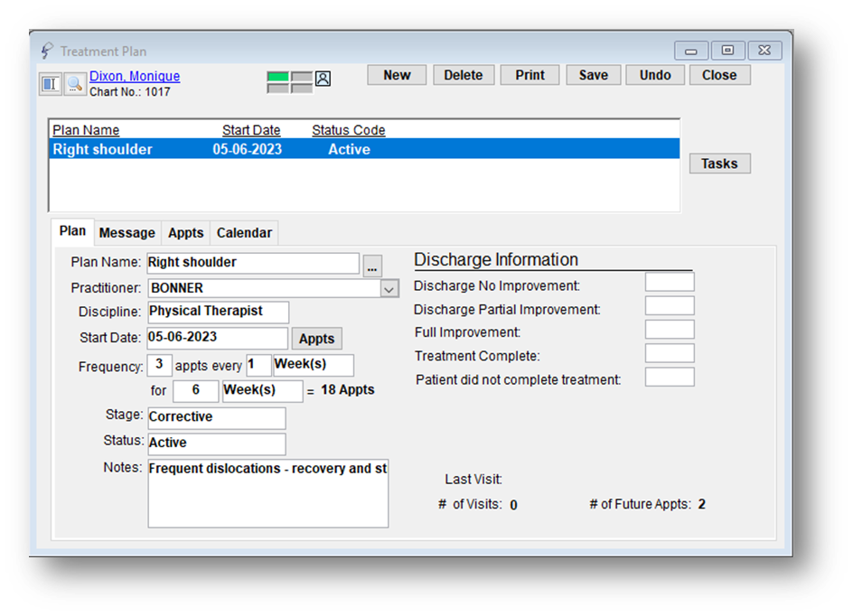Click the Chart No.: 1017 text
Screen dimensions: 853x616
tap(130, 92)
